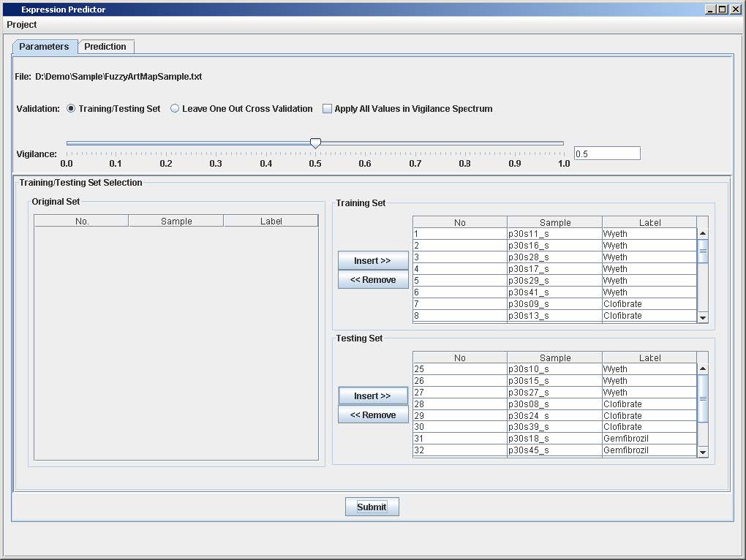Select training sample p30s13_s
746x560 pixels.
click(554, 316)
